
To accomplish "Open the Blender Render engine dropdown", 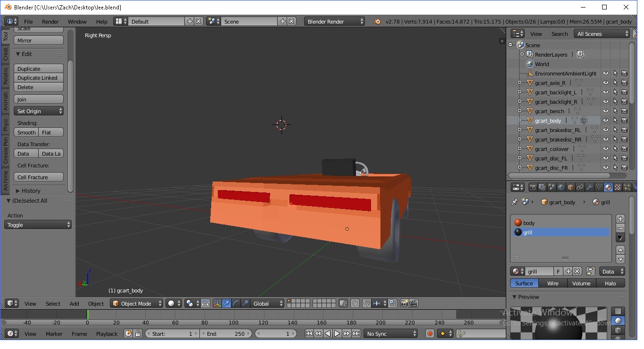I will tap(335, 21).
